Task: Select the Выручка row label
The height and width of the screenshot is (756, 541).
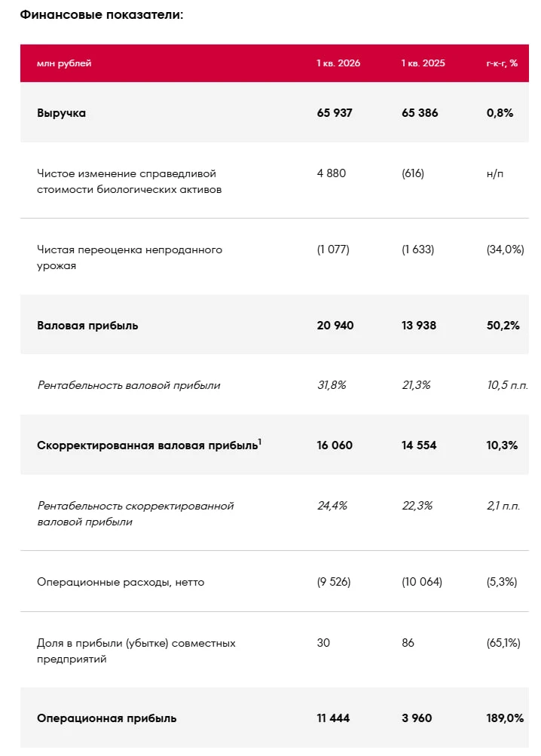Action: click(61, 113)
